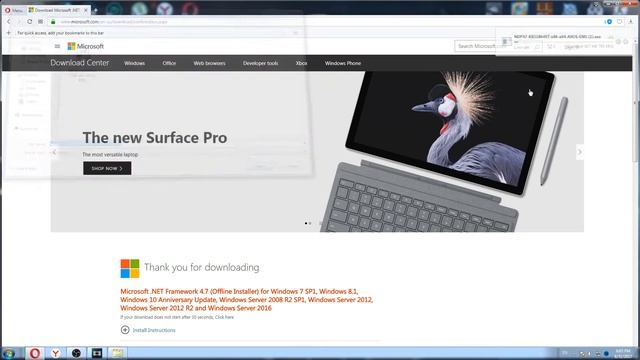The image size is (640, 360).
Task: Add a bookmark with the plus icon
Action: click(9, 33)
